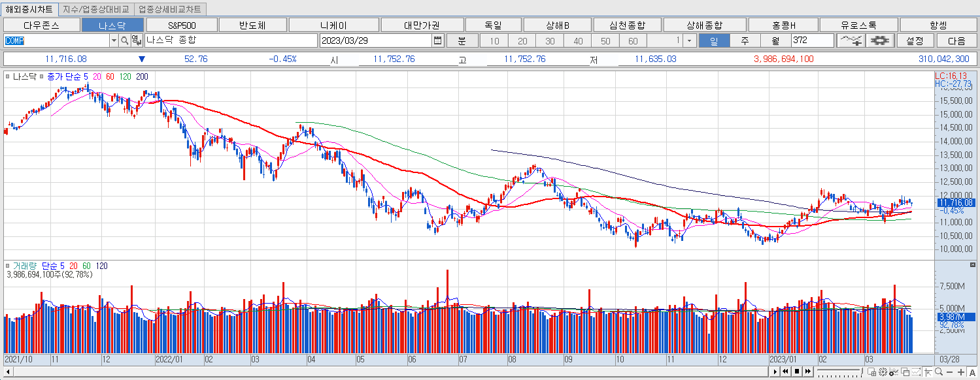The height and width of the screenshot is (380, 980).
Task: Expand the COMP symbol code dropdown
Action: pos(114,40)
